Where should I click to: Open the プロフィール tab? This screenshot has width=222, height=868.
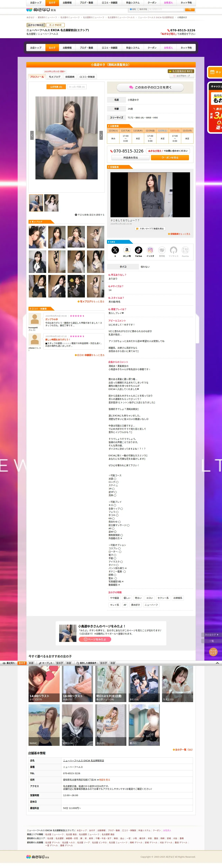(x=37, y=77)
